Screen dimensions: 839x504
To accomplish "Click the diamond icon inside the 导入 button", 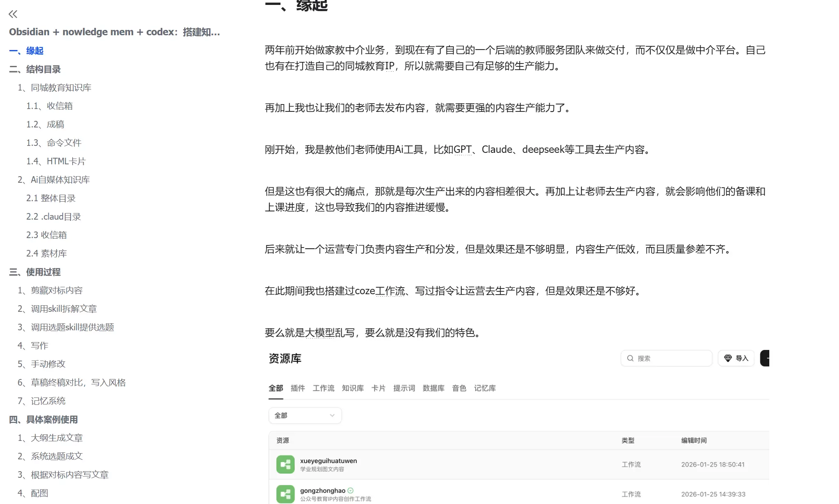I will [728, 358].
